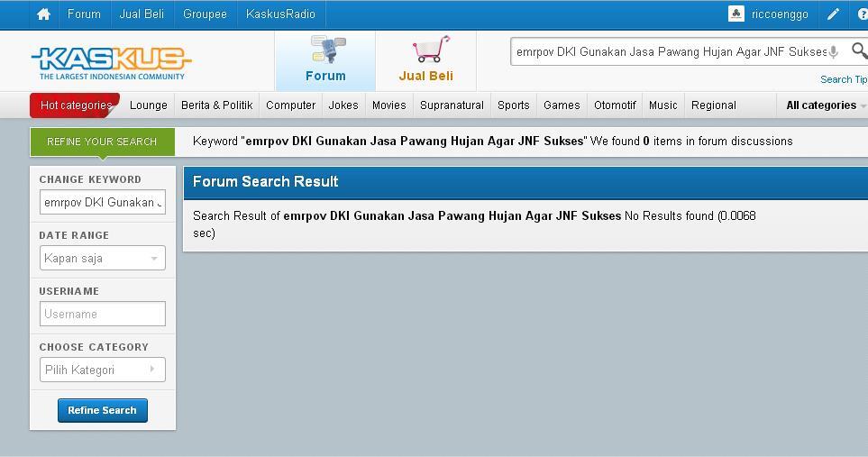The height and width of the screenshot is (457, 868).
Task: Open the help question-mark icon
Action: [863, 14]
